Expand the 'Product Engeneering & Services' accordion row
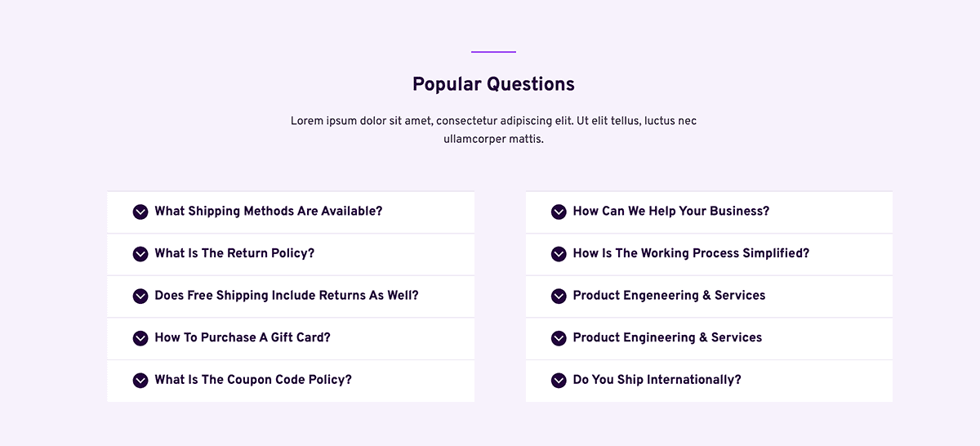Image resolution: width=980 pixels, height=446 pixels. (709, 297)
